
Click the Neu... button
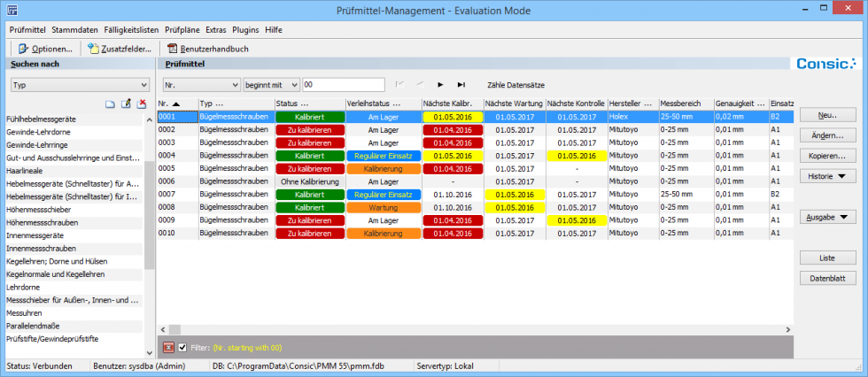pyautogui.click(x=826, y=115)
